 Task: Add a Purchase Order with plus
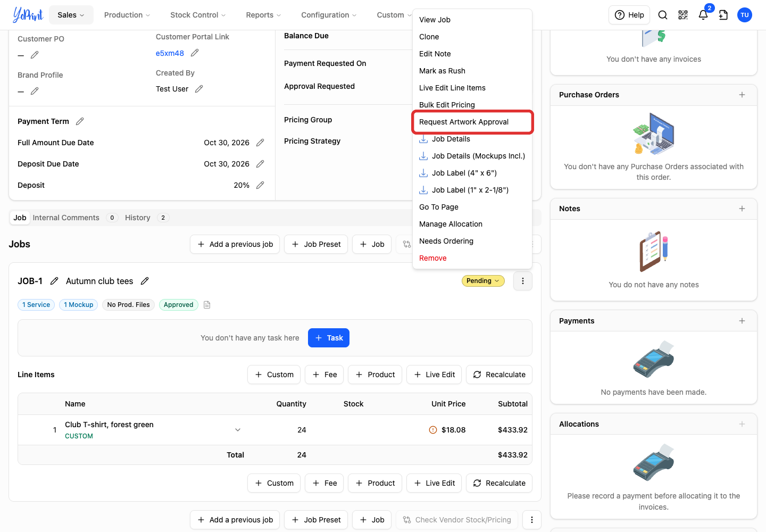click(x=742, y=95)
